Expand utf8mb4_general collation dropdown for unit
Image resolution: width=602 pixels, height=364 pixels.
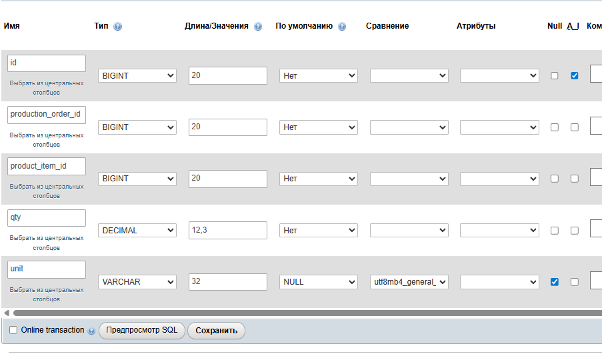409,282
